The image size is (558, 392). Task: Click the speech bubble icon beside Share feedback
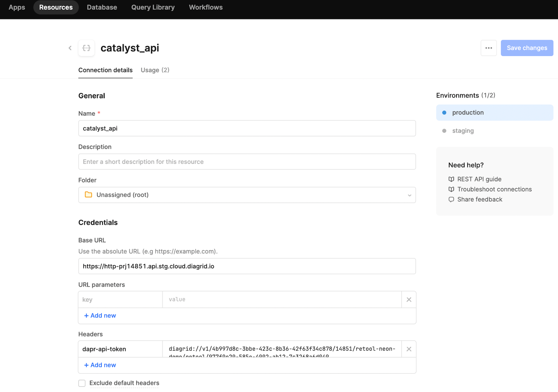click(451, 200)
